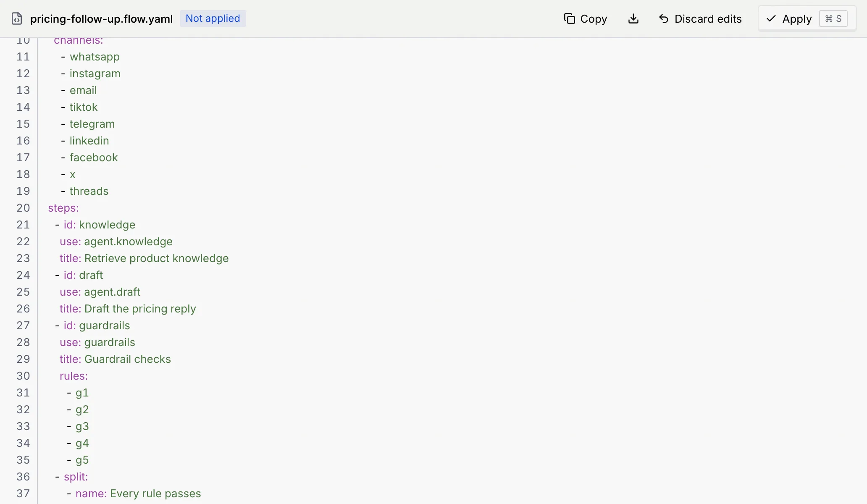Image resolution: width=867 pixels, height=504 pixels.
Task: Click the '- facebook' channel entry
Action: pyautogui.click(x=89, y=157)
